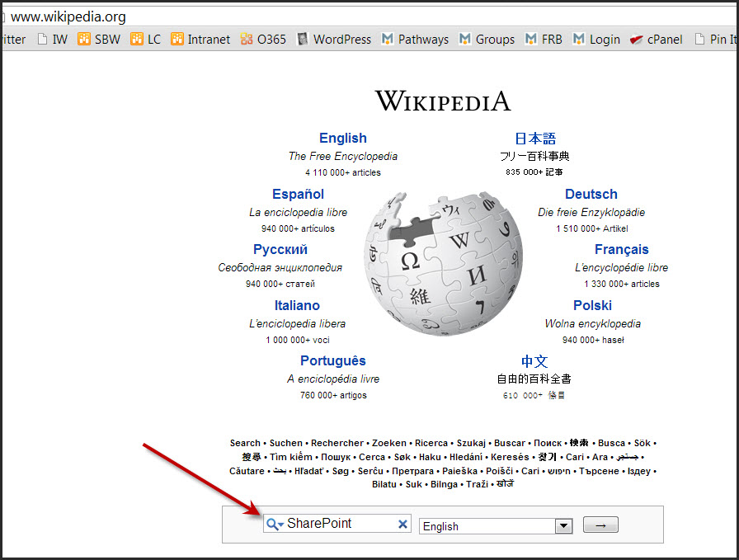Visit the Português Wikipedia link
Screen dimensions: 739x560
[x=332, y=361]
